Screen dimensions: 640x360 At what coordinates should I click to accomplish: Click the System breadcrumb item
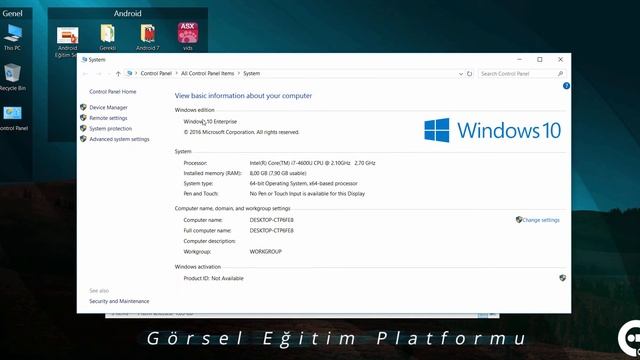(x=251, y=73)
